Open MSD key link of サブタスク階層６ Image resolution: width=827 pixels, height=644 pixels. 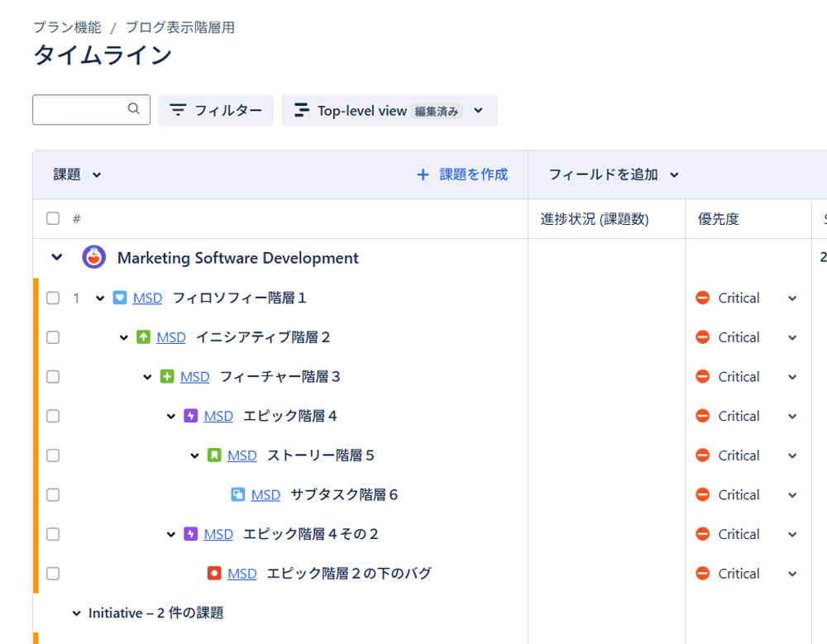click(x=265, y=494)
